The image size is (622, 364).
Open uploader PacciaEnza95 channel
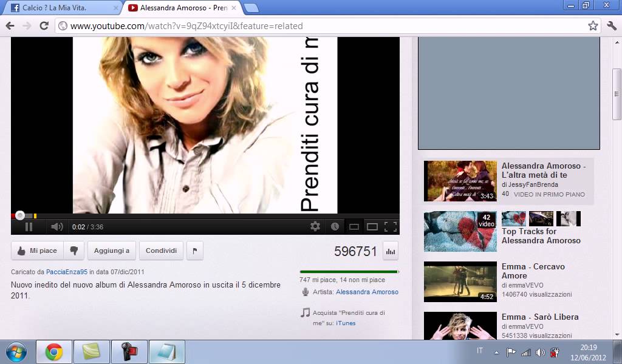(x=67, y=272)
